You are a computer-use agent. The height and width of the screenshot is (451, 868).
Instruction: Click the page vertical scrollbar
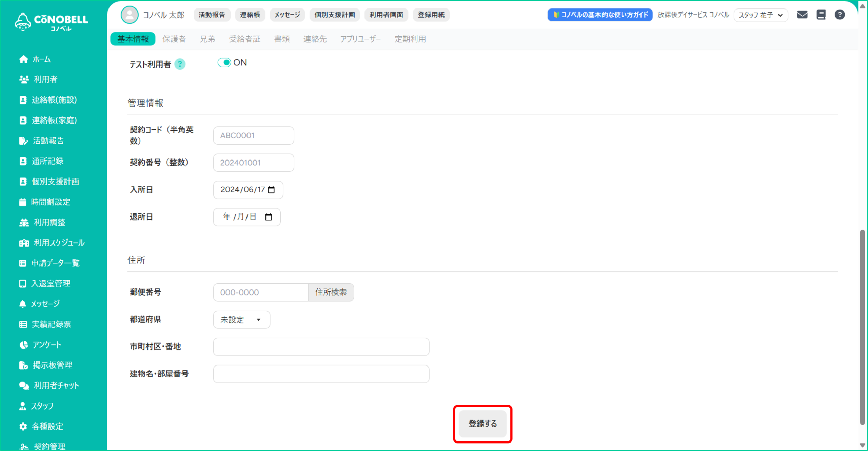862,326
